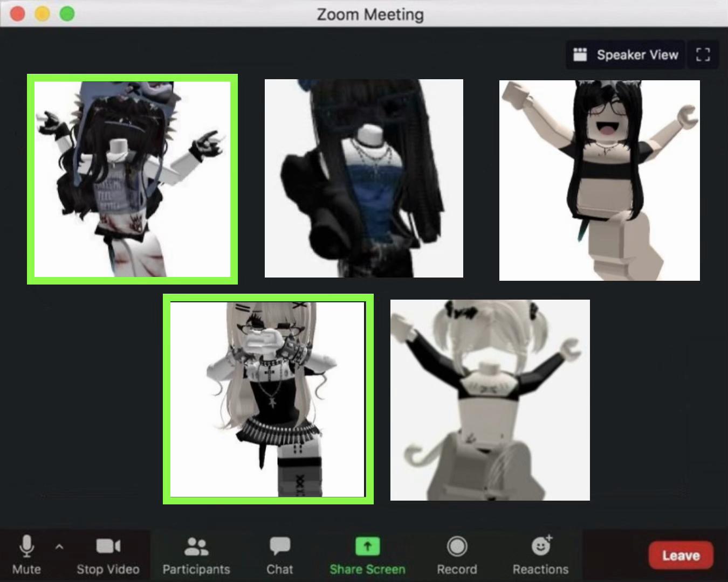Open the Participants panel

click(196, 555)
